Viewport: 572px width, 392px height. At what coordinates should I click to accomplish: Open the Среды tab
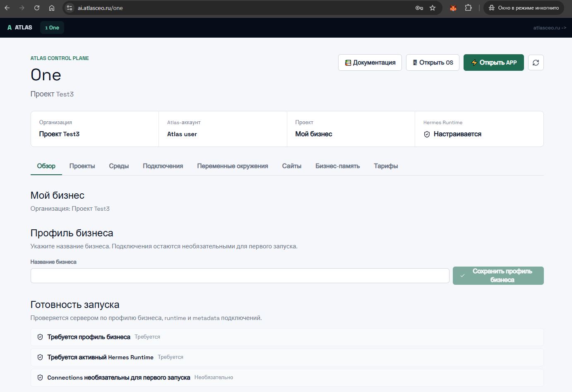[x=119, y=166]
